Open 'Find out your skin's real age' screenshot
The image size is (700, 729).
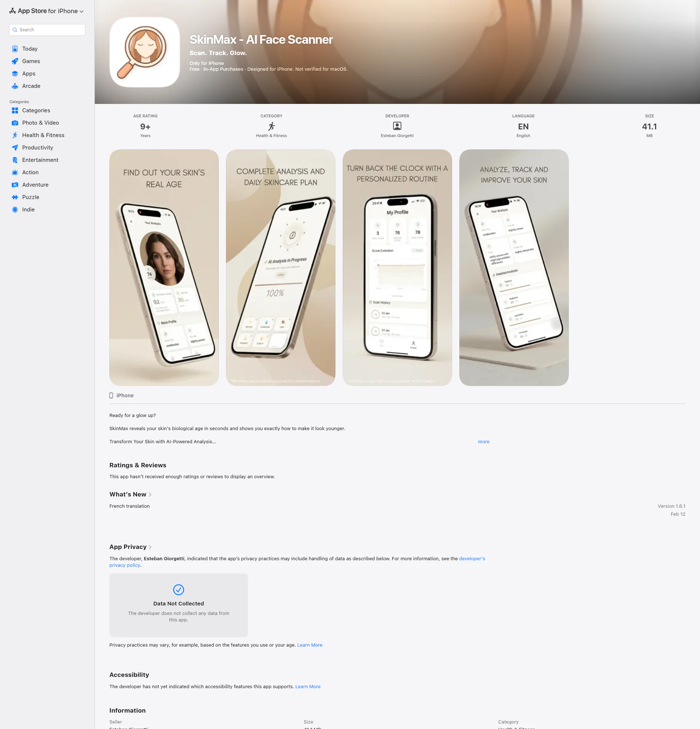(164, 268)
